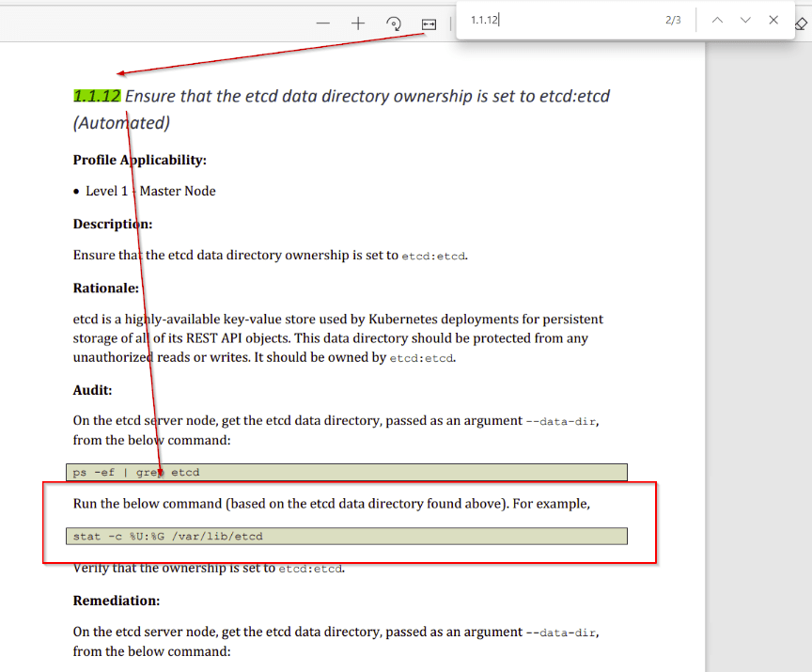Image resolution: width=812 pixels, height=672 pixels.
Task: Click the Remediation heading
Action: (116, 600)
